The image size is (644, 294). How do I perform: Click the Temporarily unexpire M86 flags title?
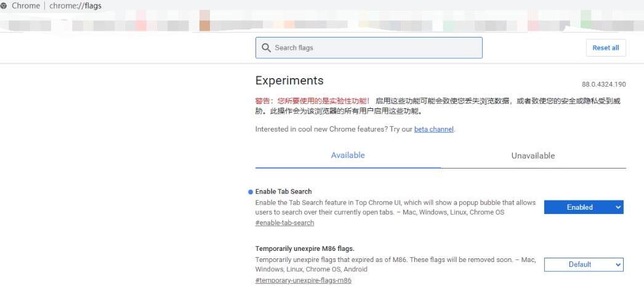[x=305, y=249]
